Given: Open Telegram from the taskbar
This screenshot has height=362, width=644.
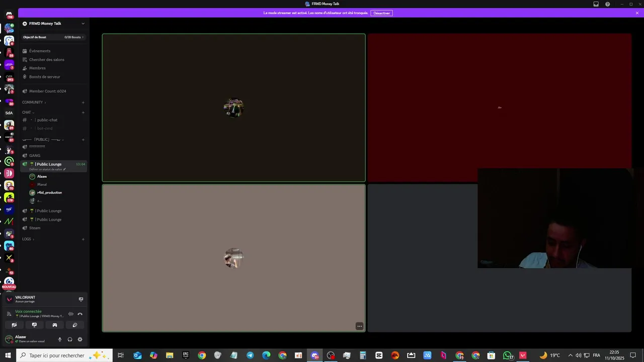Looking at the screenshot, I should 250,355.
